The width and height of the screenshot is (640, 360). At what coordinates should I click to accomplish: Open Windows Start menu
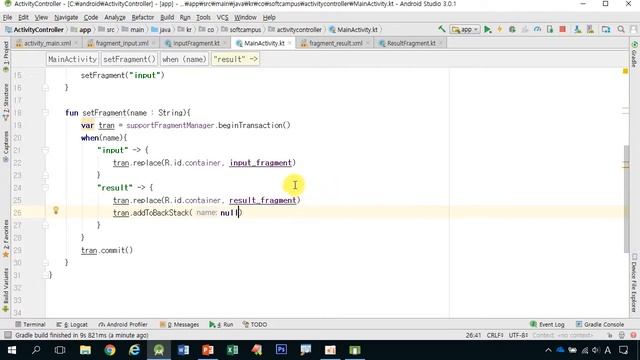coord(11,350)
